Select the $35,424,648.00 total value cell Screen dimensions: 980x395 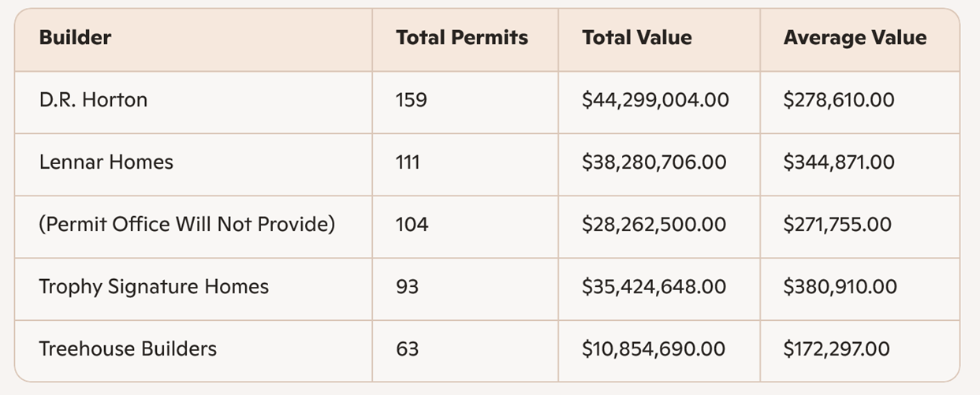point(654,286)
